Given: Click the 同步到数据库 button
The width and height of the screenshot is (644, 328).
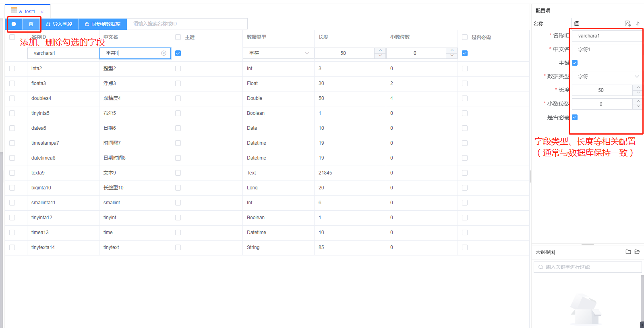Looking at the screenshot, I should pyautogui.click(x=103, y=24).
